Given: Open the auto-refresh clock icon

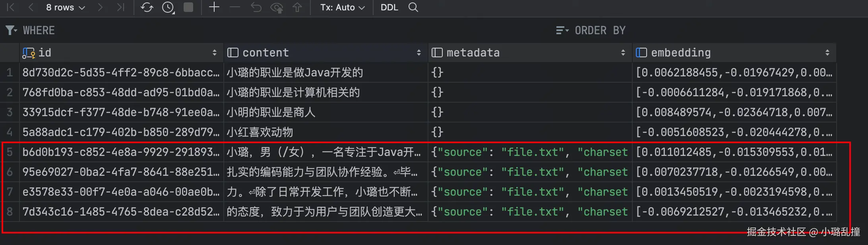Looking at the screenshot, I should click(x=168, y=8).
